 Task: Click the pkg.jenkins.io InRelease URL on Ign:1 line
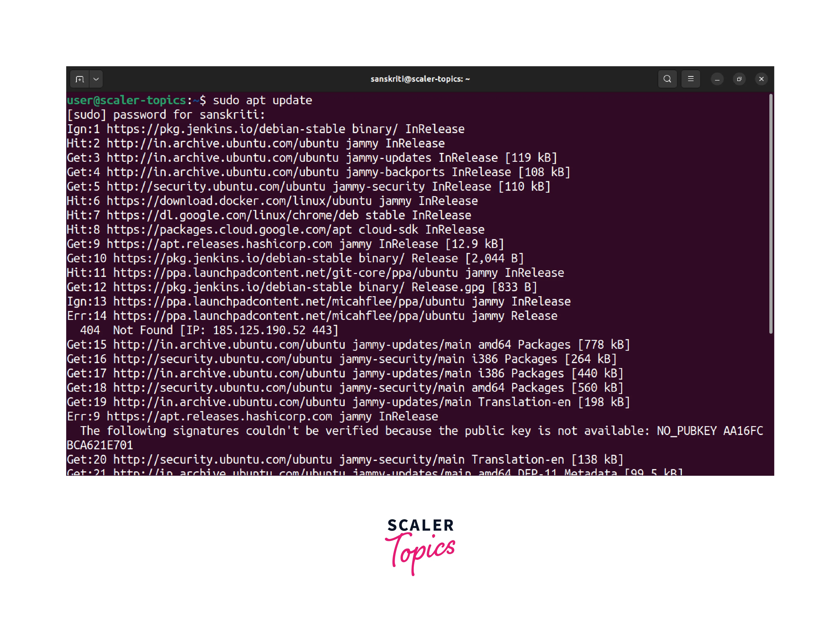click(225, 129)
